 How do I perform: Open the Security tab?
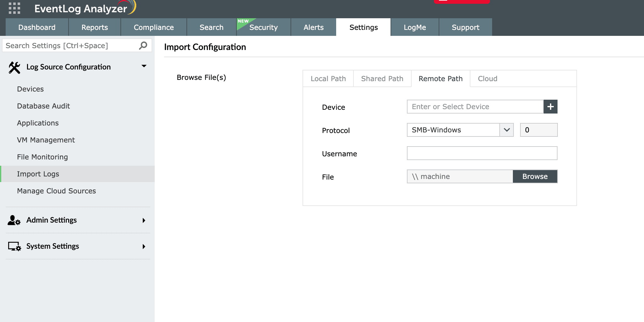(264, 27)
